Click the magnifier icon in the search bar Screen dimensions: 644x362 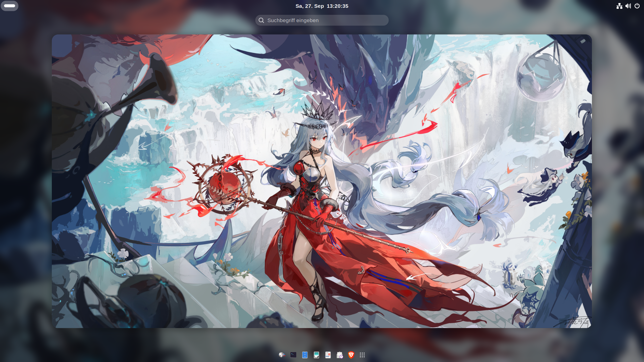pyautogui.click(x=261, y=20)
